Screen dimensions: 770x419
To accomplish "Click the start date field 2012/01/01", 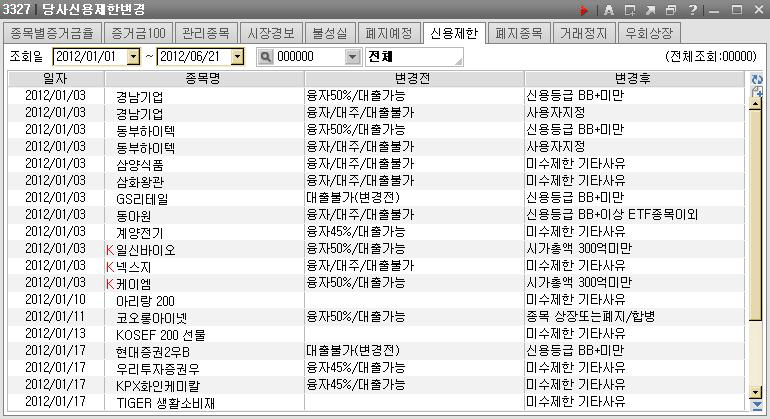I will [90, 57].
